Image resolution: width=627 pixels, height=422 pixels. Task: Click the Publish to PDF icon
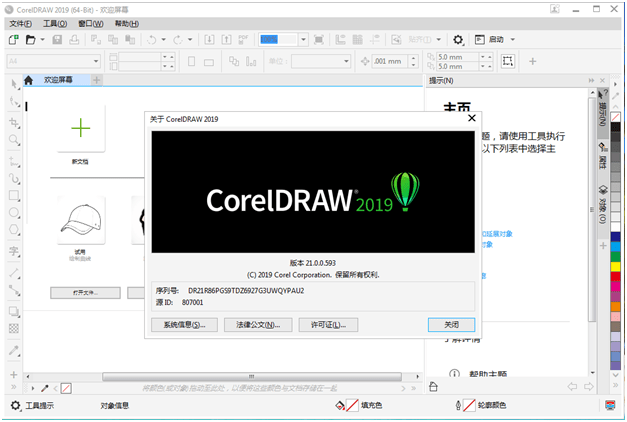[x=243, y=40]
